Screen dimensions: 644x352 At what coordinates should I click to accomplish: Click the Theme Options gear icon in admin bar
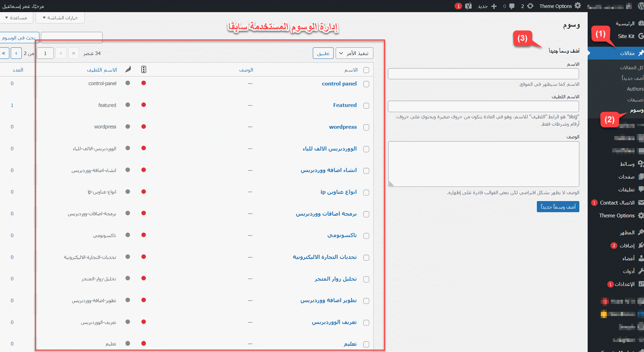click(x=578, y=6)
